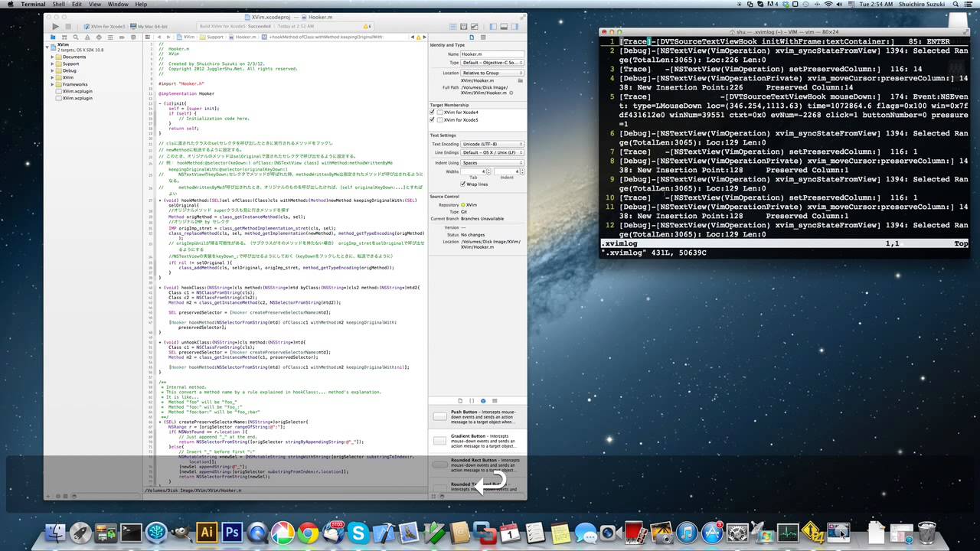The height and width of the screenshot is (551, 980).
Task: Open the View menu
Action: point(94,5)
